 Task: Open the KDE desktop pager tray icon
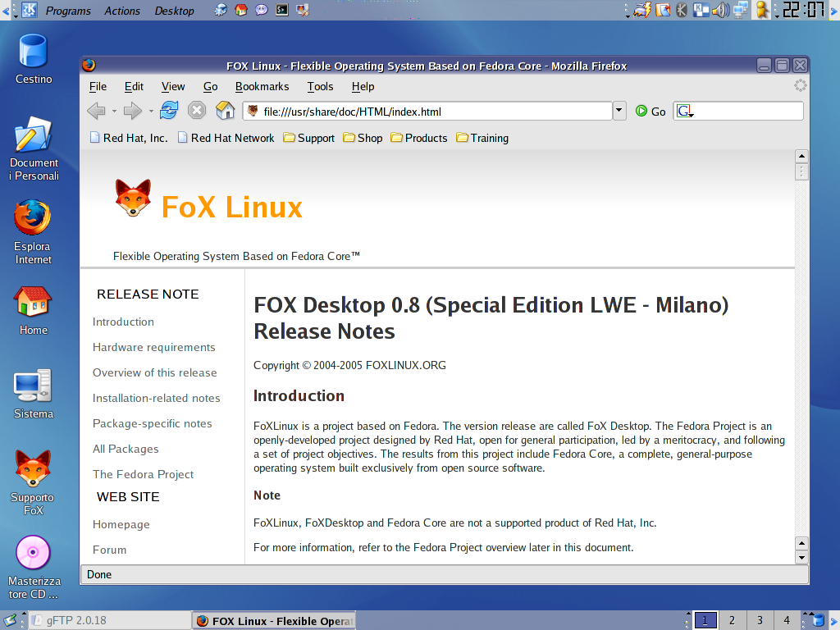coord(701,10)
